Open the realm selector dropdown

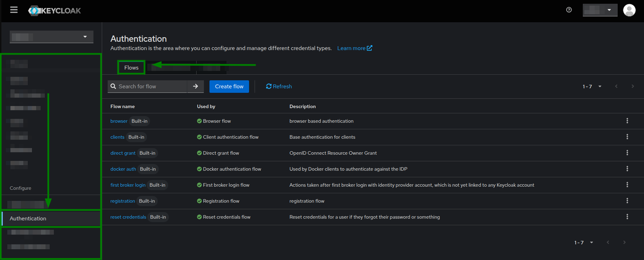click(51, 37)
